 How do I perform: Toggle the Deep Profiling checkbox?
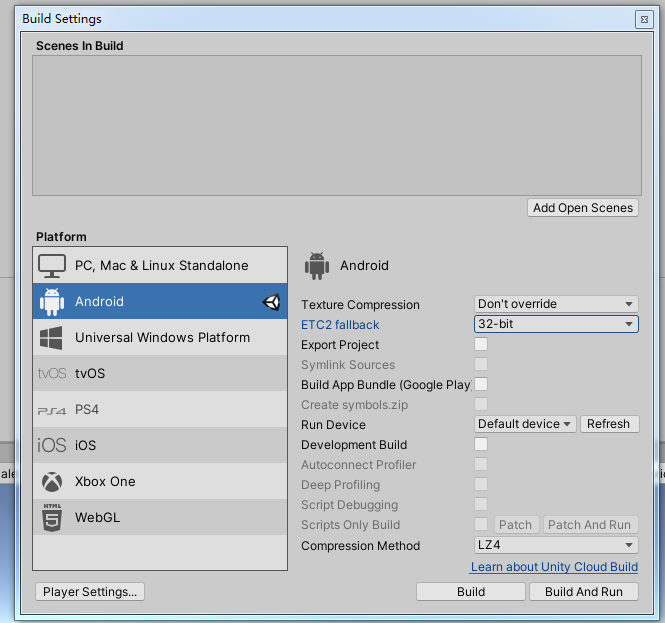coord(481,484)
